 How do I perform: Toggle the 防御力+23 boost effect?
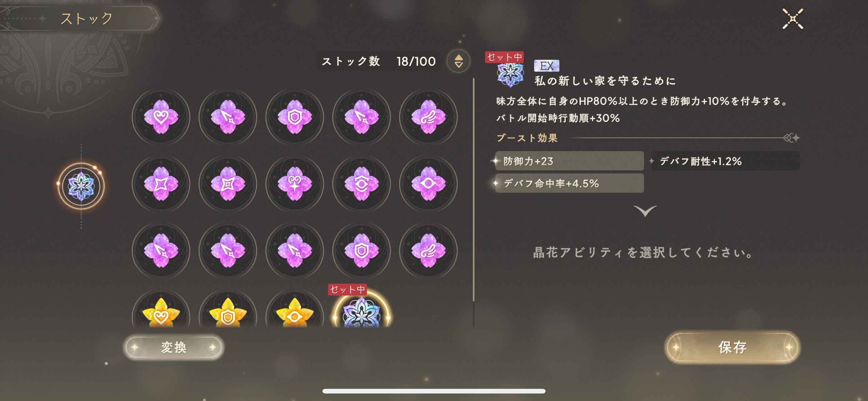pyautogui.click(x=570, y=161)
